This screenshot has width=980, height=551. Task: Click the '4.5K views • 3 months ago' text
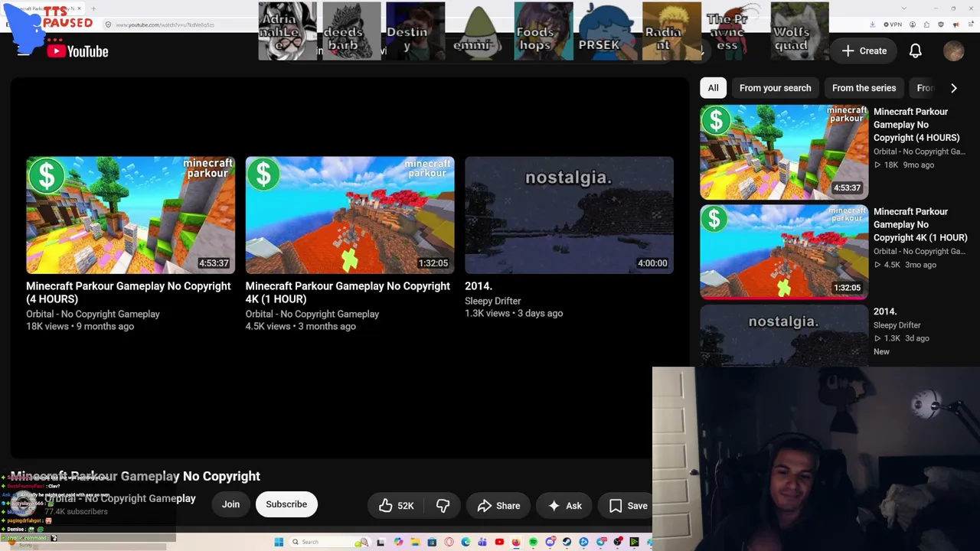pos(300,327)
